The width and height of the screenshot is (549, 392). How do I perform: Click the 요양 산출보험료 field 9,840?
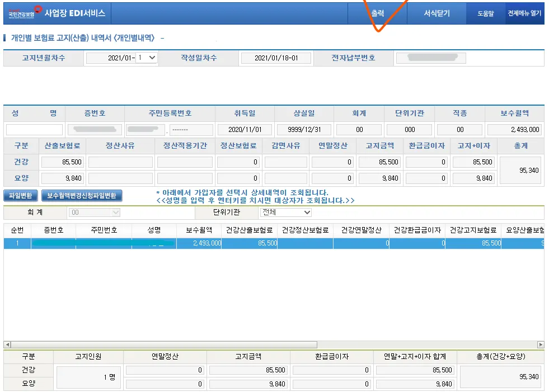tap(62, 178)
